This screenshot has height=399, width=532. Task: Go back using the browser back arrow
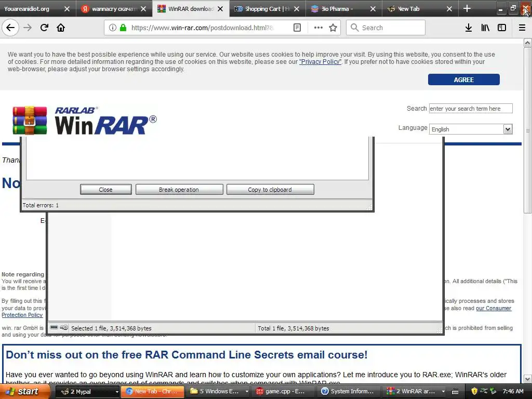[10, 28]
